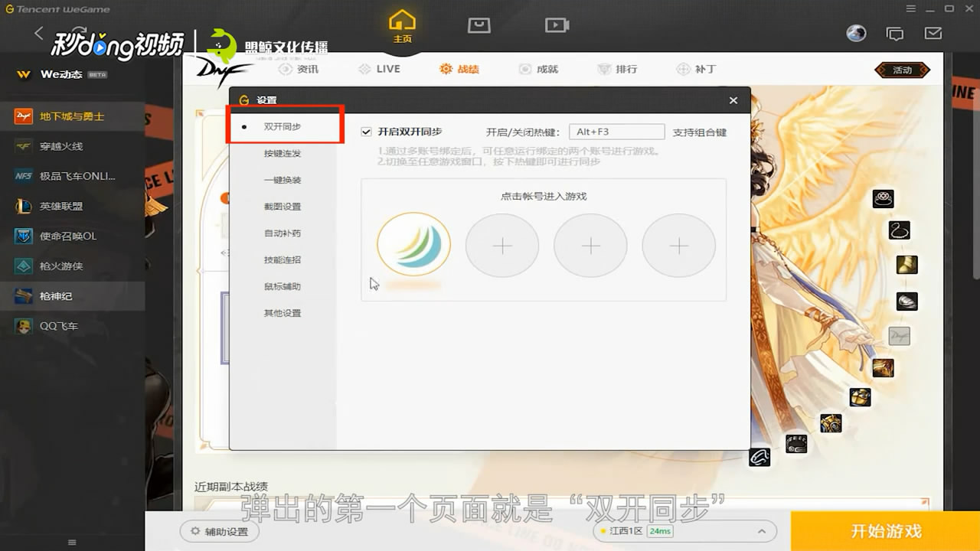Select 其他设置 in settings list
This screenshot has width=980, height=551.
(x=283, y=313)
